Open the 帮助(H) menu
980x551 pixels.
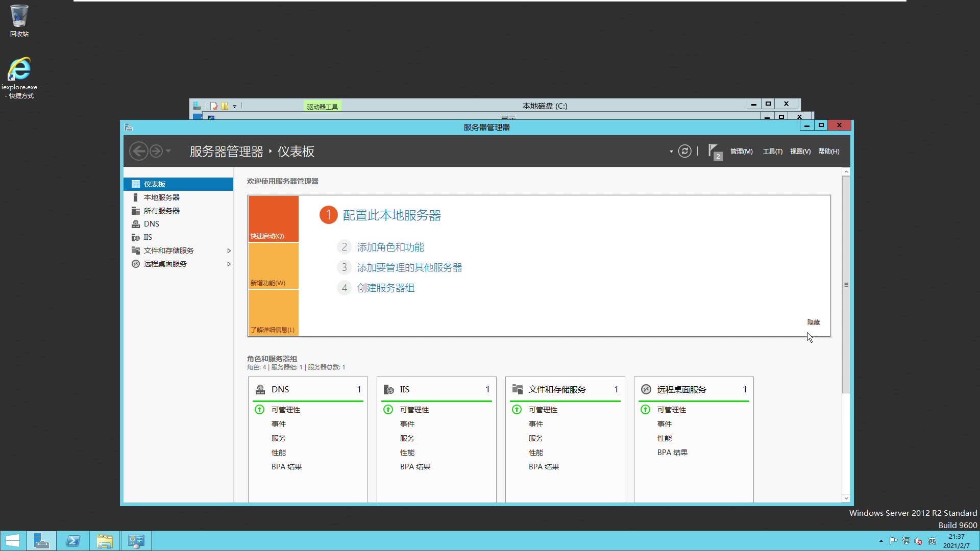click(828, 152)
